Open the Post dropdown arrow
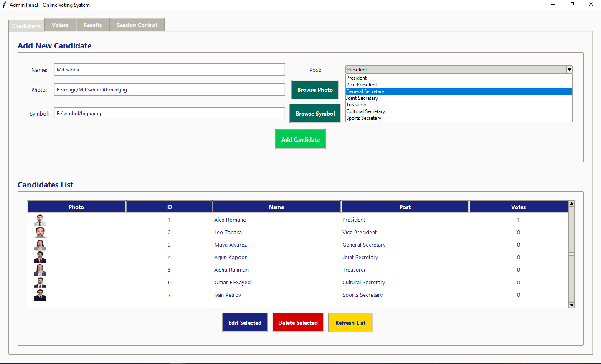 coord(569,69)
